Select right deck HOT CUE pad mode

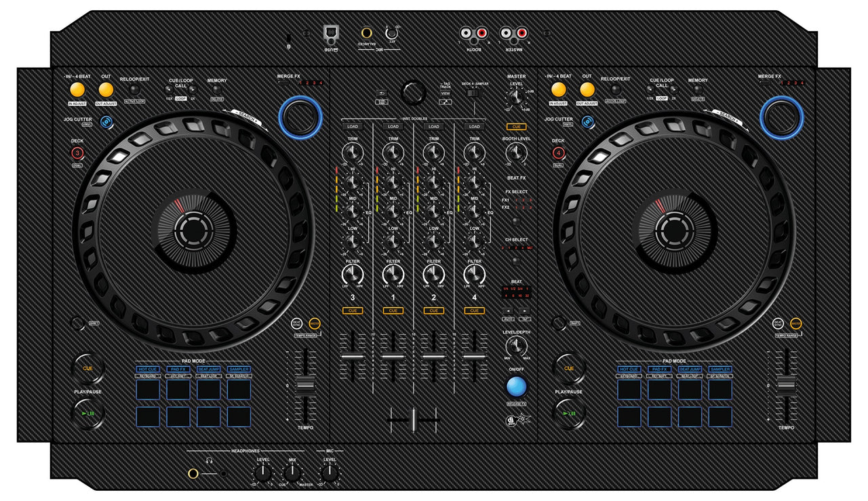click(x=629, y=369)
